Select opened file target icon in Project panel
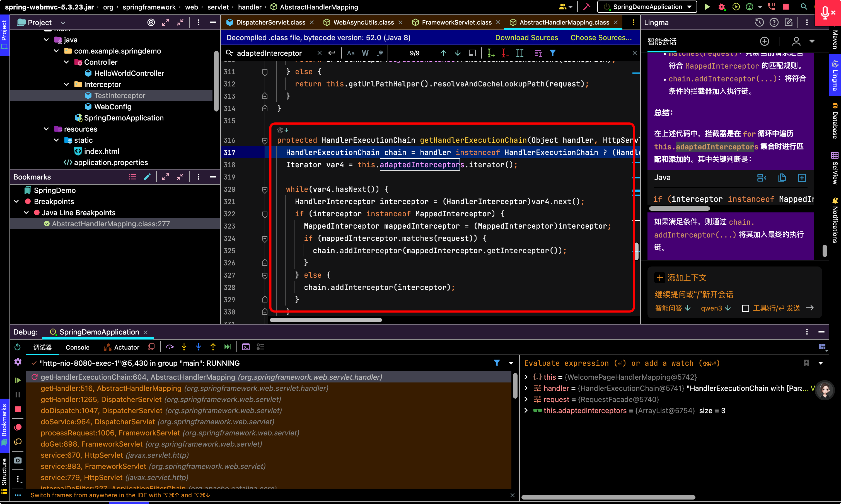This screenshot has width=841, height=504. tap(151, 22)
